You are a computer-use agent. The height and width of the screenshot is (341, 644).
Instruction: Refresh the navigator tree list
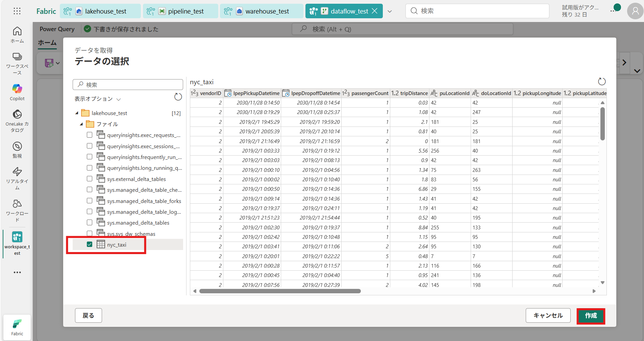[x=178, y=97]
